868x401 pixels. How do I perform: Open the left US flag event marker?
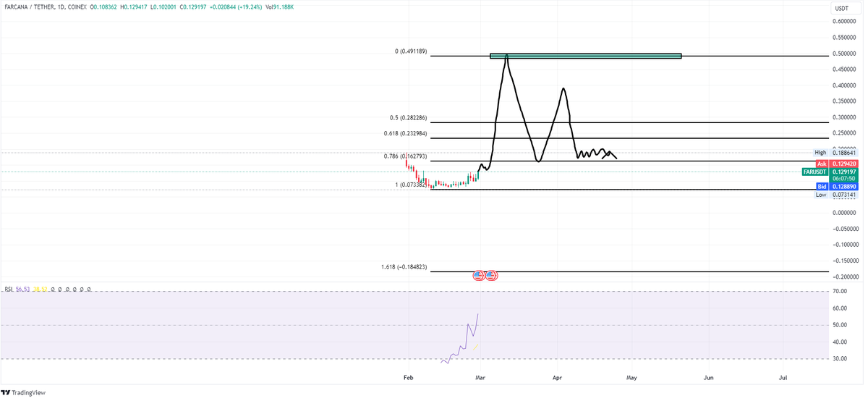478,275
